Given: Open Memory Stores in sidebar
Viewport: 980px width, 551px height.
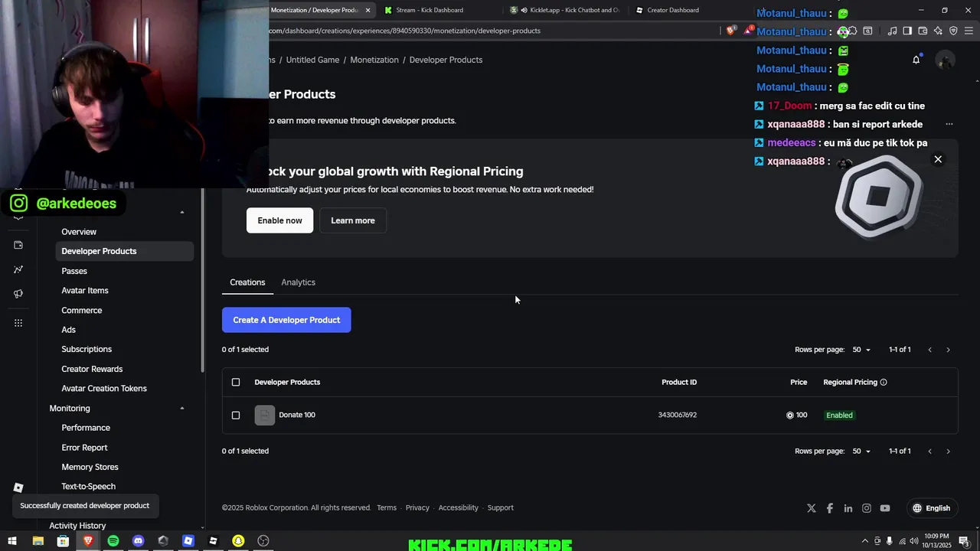Looking at the screenshot, I should click(x=90, y=467).
